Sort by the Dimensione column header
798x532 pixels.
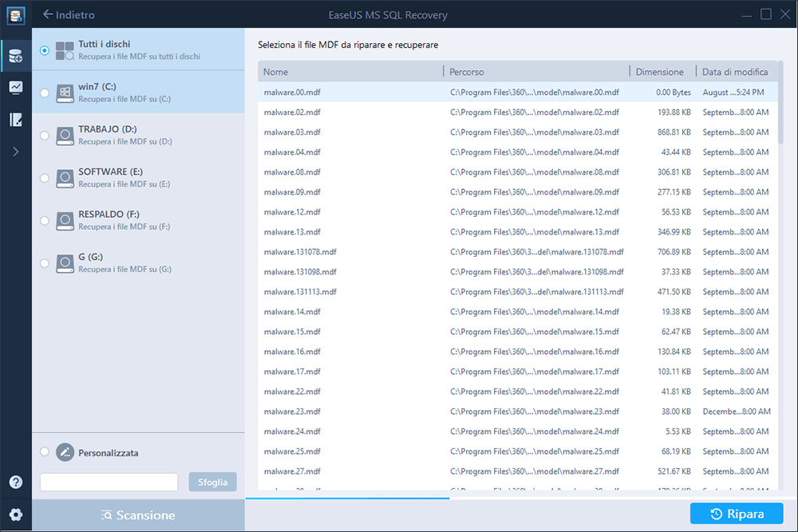click(x=663, y=72)
